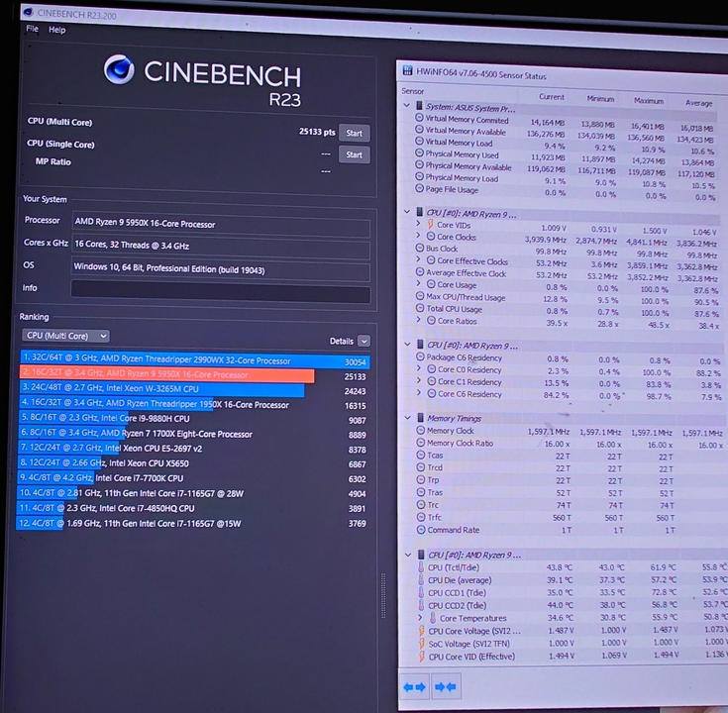Screen dimensions: 728x713
Task: Click the expand-columns blue arrows button in HWiNFO
Action: pos(415,687)
